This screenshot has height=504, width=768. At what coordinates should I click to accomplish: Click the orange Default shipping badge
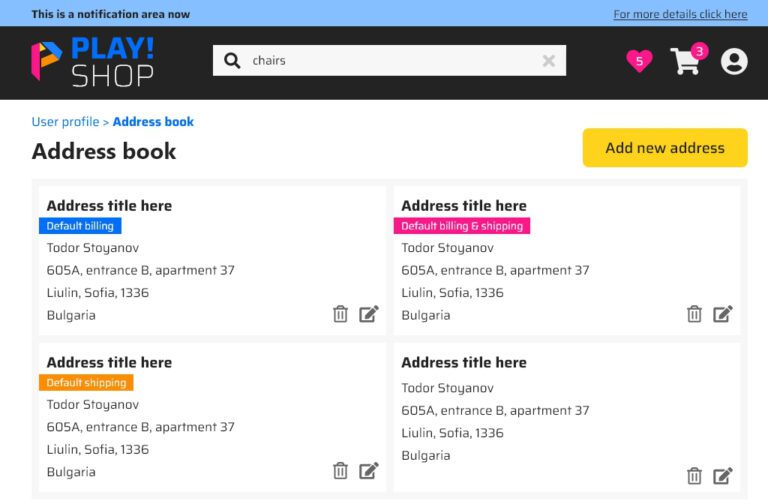86,383
